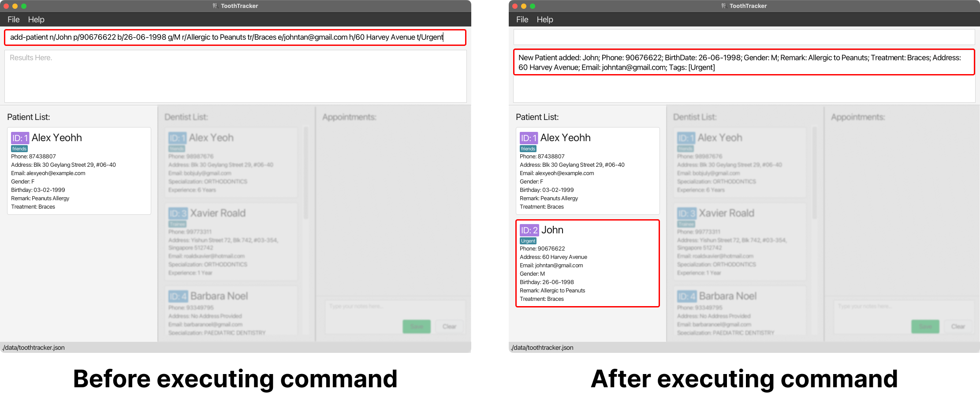
Task: Click the 'Results Here.' output area
Action: pyautogui.click(x=235, y=76)
